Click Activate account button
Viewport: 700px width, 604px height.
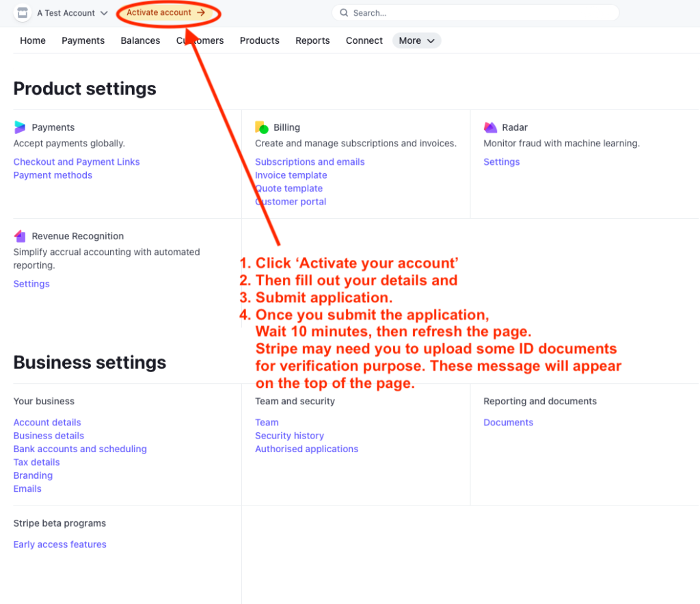(165, 12)
